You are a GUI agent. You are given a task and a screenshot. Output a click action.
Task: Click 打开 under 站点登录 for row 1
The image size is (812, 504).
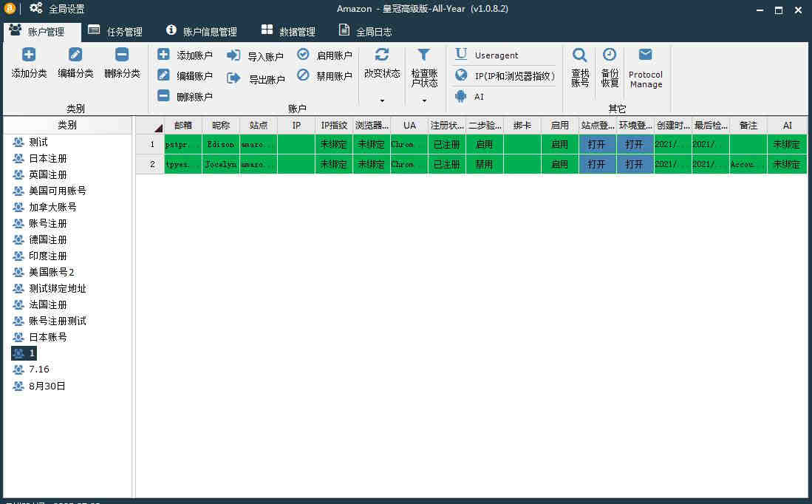pos(597,145)
